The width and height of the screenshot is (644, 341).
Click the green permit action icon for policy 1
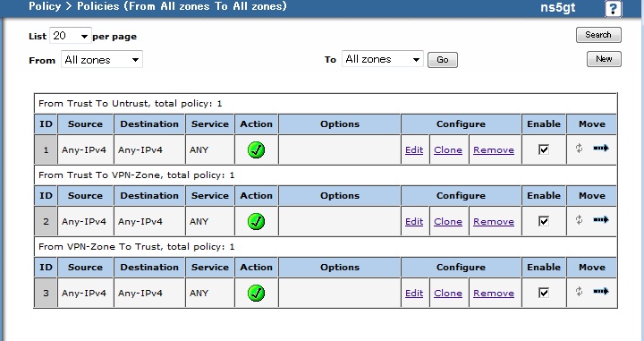click(257, 150)
